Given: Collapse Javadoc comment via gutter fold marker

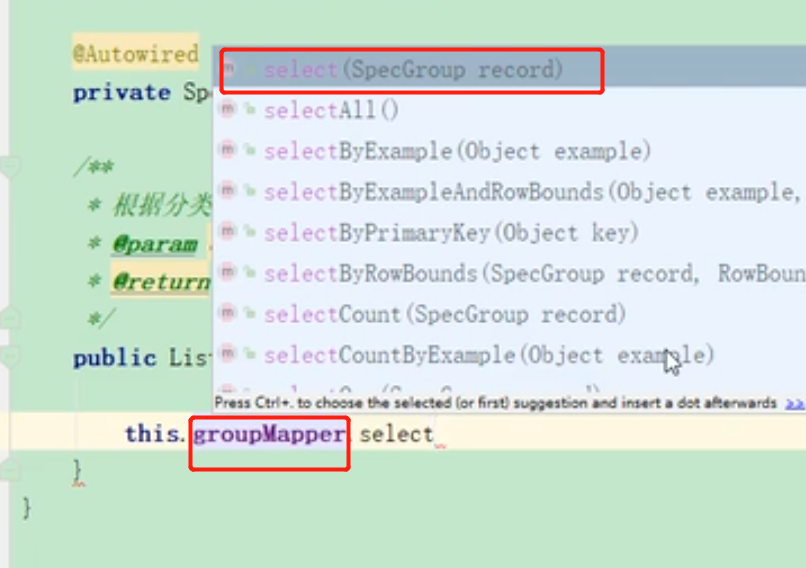Looking at the screenshot, I should click(x=10, y=166).
